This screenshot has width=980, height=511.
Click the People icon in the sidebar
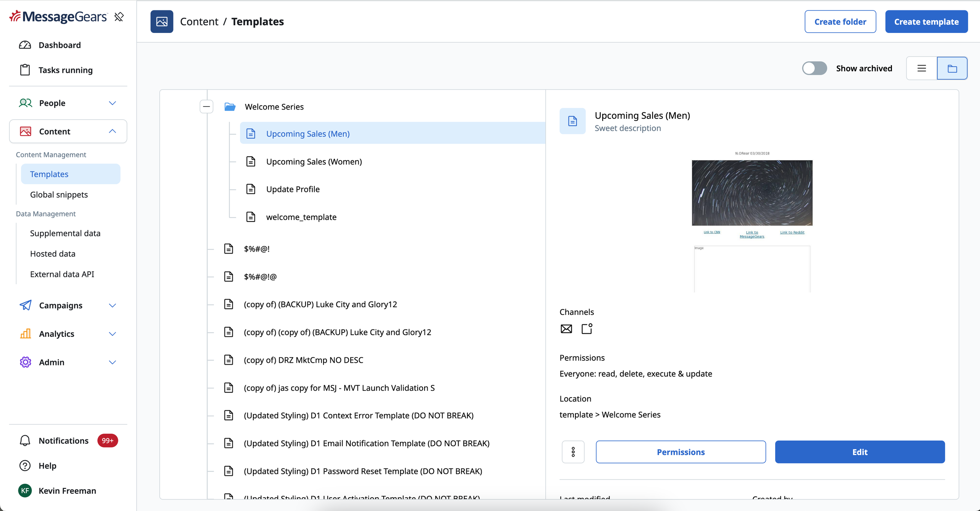point(25,103)
